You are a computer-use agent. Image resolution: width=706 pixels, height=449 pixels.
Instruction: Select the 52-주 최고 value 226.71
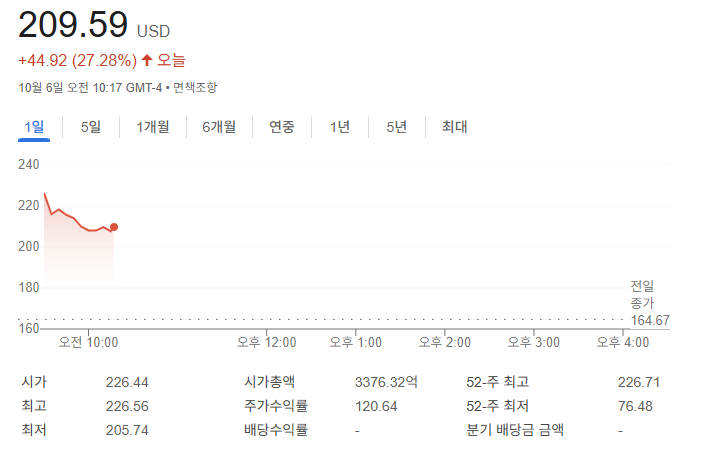pyautogui.click(x=639, y=382)
